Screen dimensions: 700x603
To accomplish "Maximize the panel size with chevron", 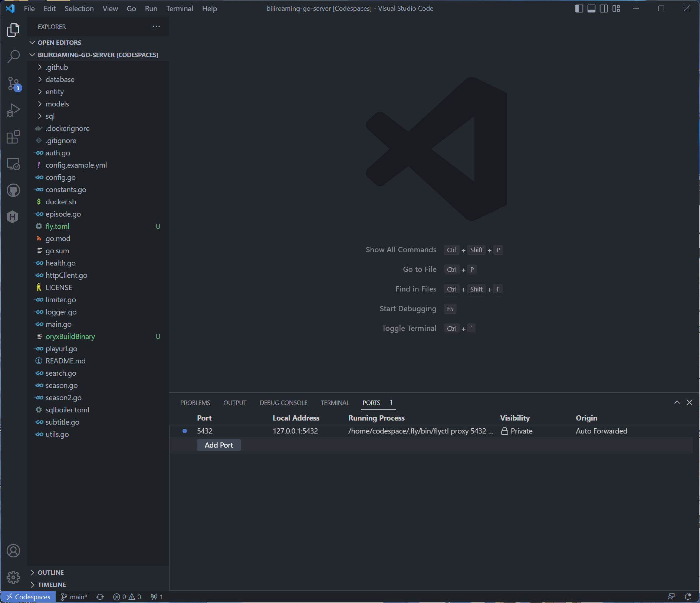I will coord(677,402).
